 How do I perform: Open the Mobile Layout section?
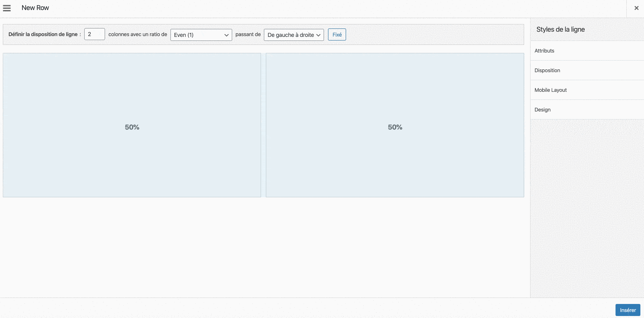click(587, 90)
